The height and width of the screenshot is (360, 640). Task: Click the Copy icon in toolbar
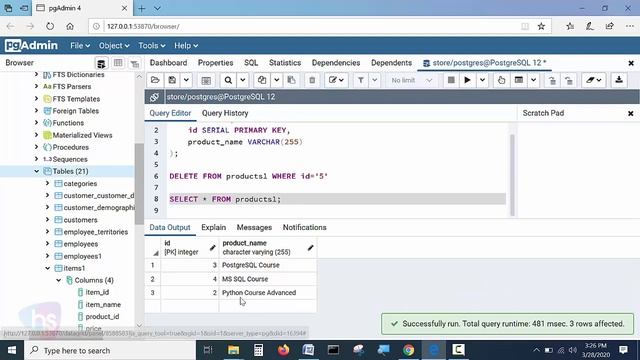coord(262,80)
